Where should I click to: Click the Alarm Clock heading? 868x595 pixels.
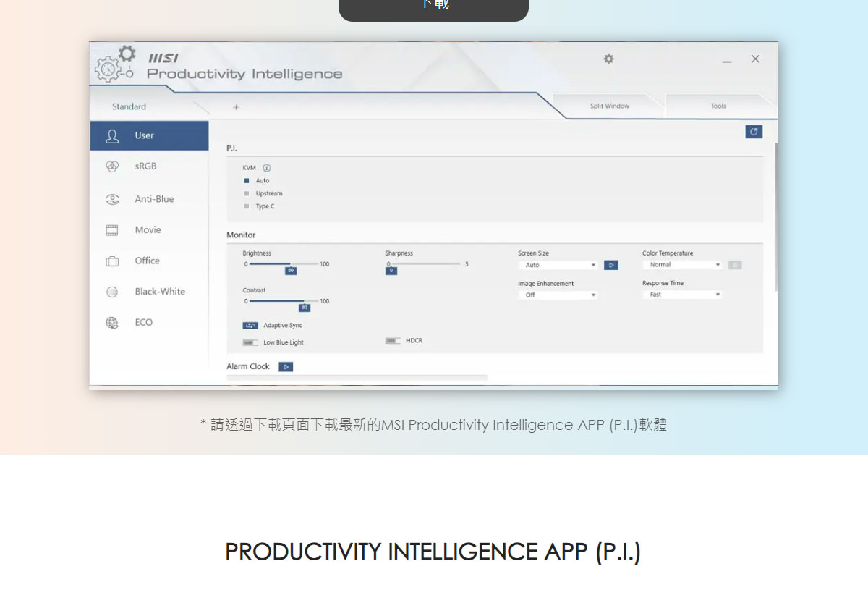click(x=247, y=367)
